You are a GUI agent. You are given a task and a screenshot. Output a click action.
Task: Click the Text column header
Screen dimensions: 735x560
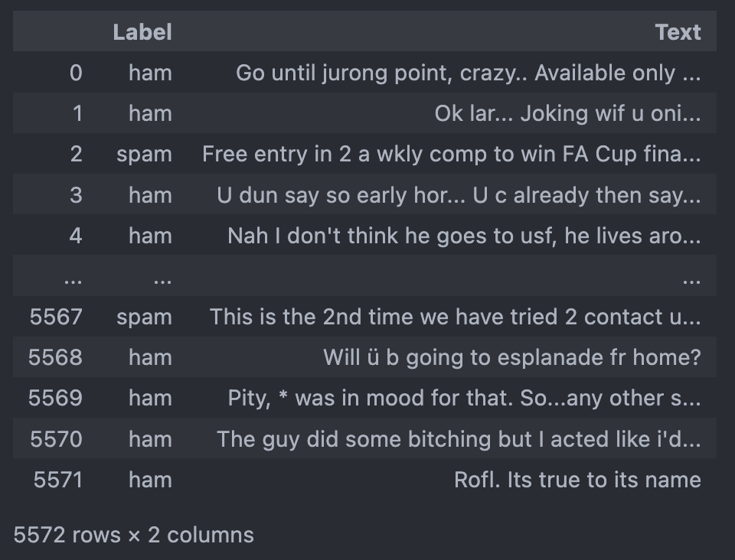[x=678, y=32]
